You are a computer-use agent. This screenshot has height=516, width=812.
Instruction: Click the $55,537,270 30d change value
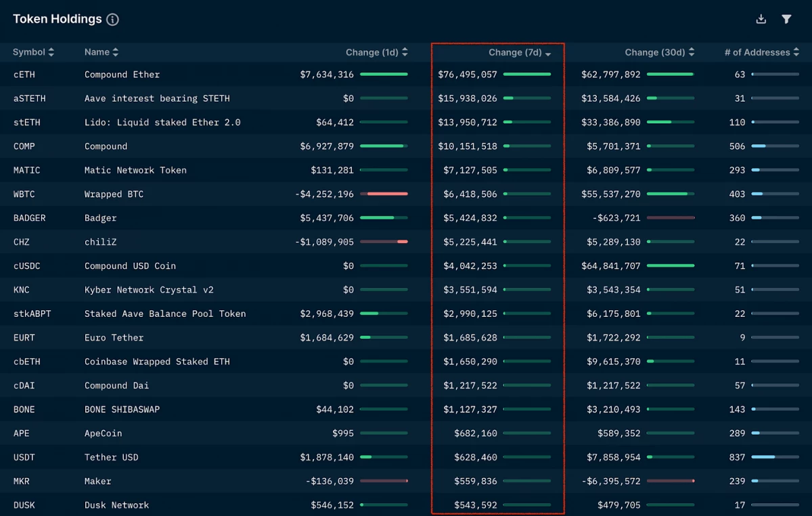click(611, 194)
